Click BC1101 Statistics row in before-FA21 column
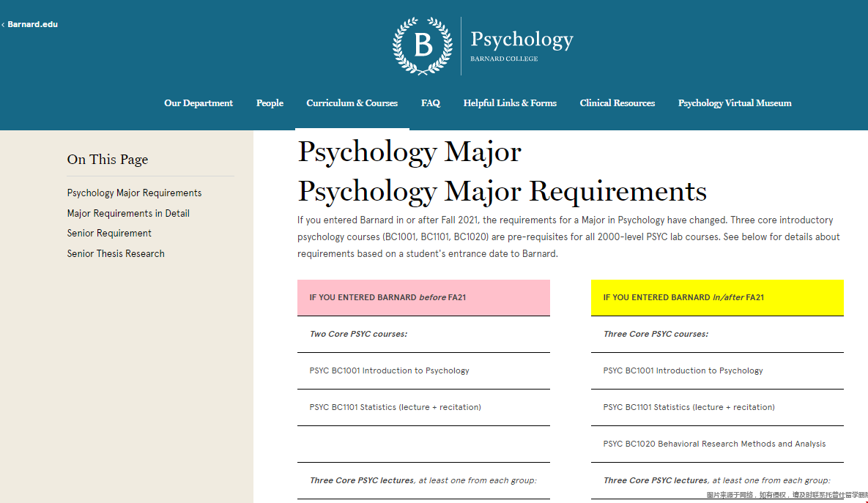The image size is (868, 503). tap(423, 407)
